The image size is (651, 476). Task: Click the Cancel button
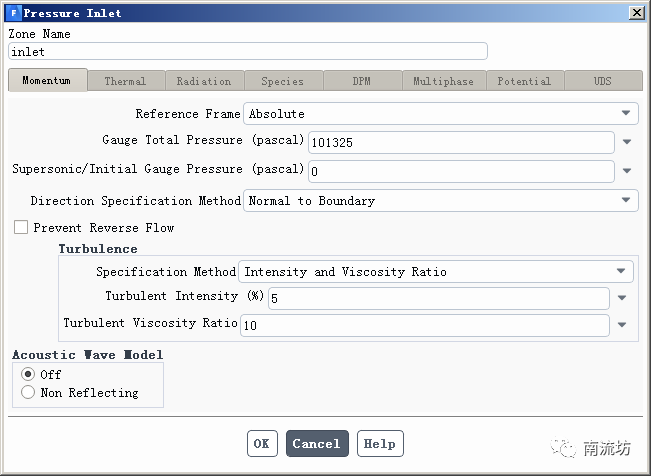[x=317, y=444]
